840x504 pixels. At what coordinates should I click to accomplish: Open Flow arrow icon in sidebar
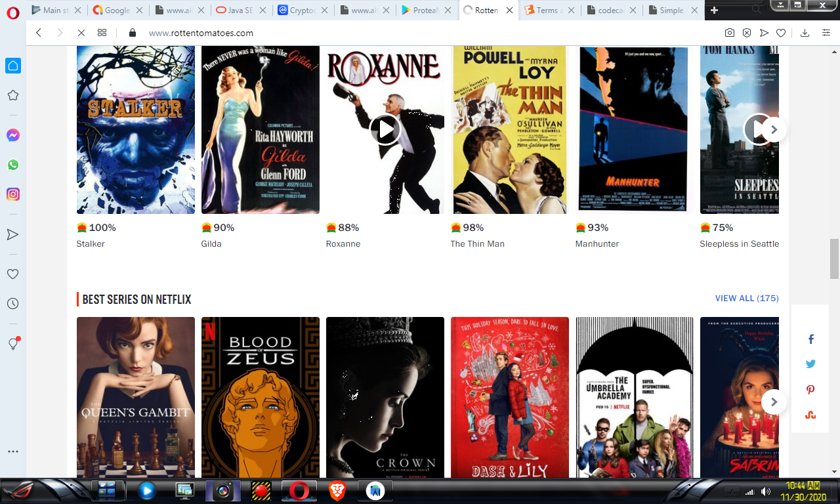coord(13,234)
